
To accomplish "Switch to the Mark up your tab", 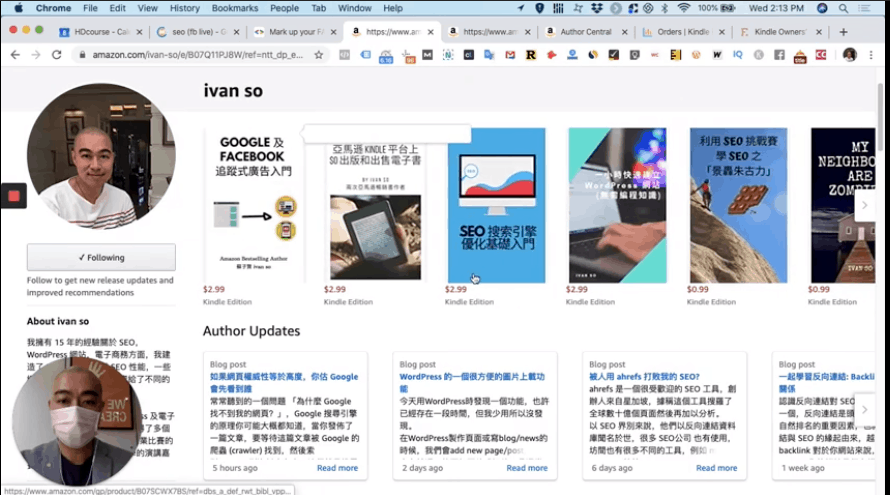I will 295,32.
